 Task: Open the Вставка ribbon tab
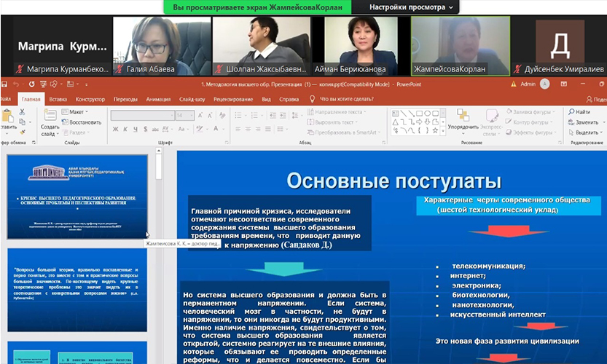pyautogui.click(x=58, y=99)
